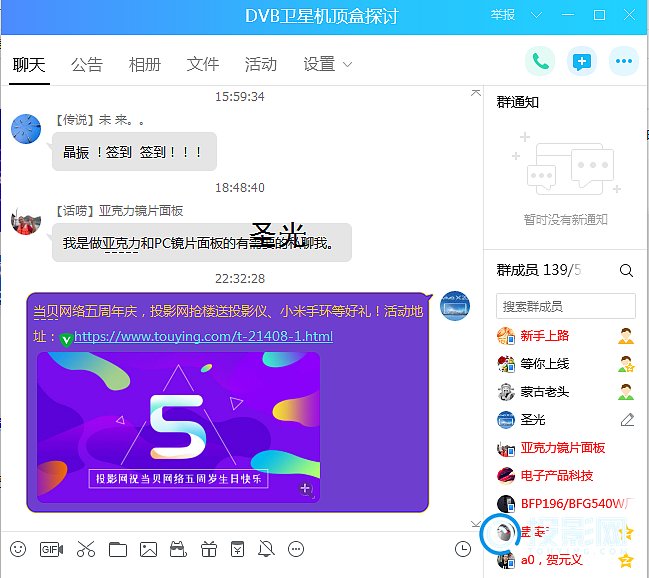Search group members magnifier icon
This screenshot has height=578, width=649.
[x=626, y=270]
